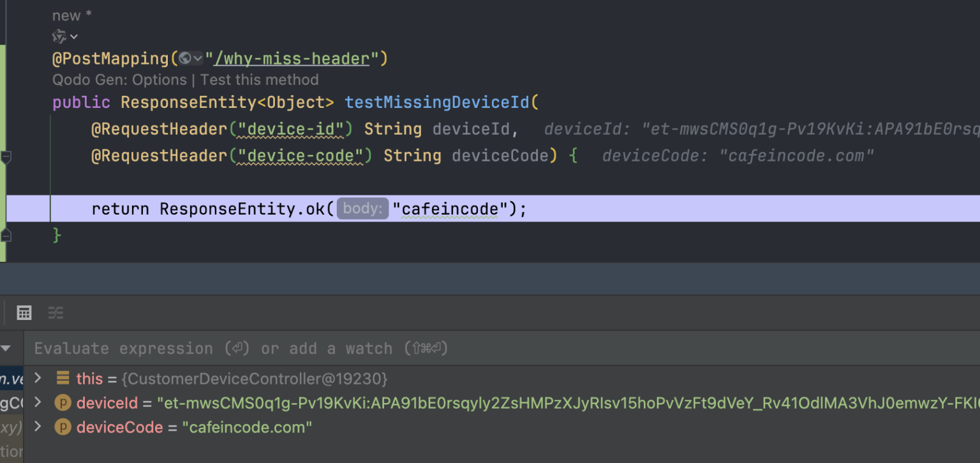Expand the deviceId variable node
Image resolution: width=980 pixels, height=463 pixels.
38,402
